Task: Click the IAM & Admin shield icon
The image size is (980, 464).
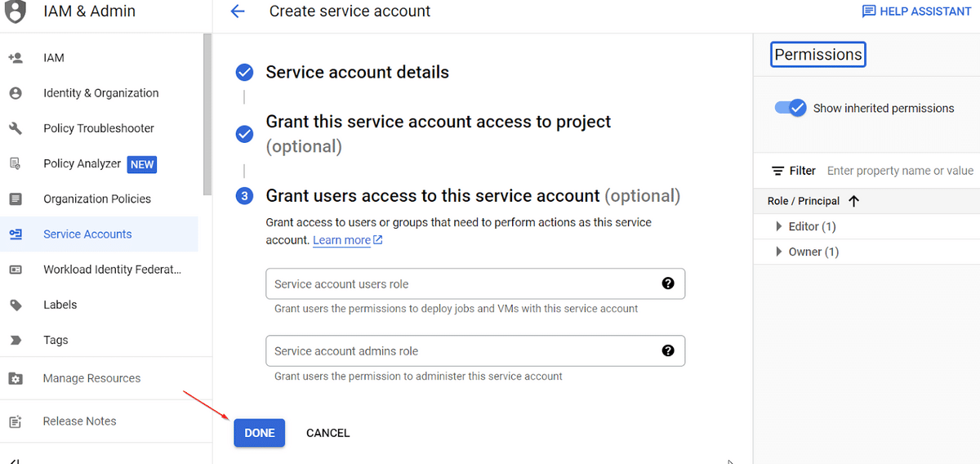Action: tap(16, 11)
